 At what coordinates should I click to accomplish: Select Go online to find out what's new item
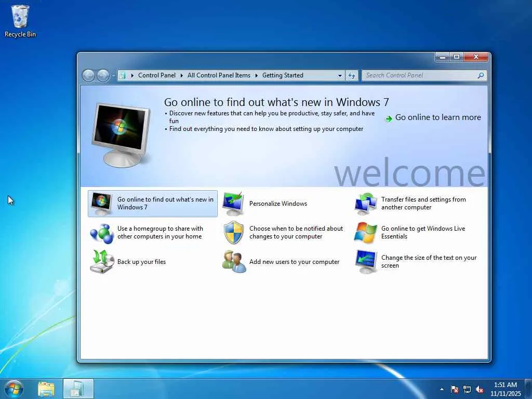click(x=152, y=204)
